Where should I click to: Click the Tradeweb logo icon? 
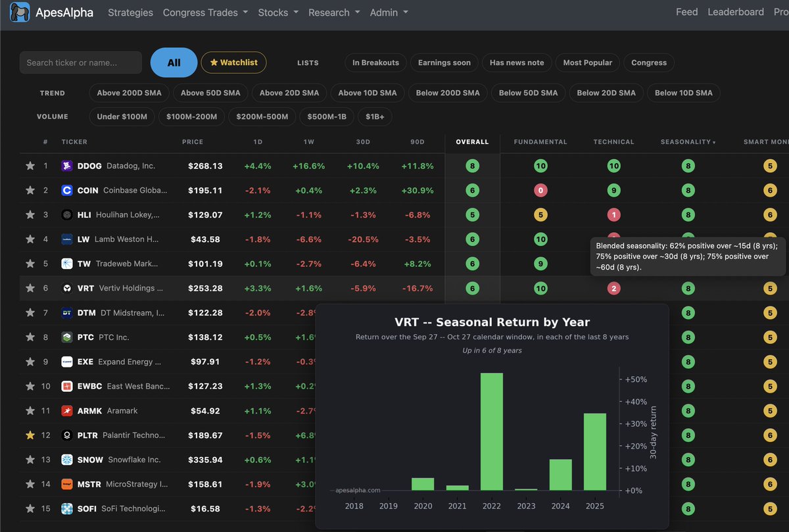pos(66,264)
